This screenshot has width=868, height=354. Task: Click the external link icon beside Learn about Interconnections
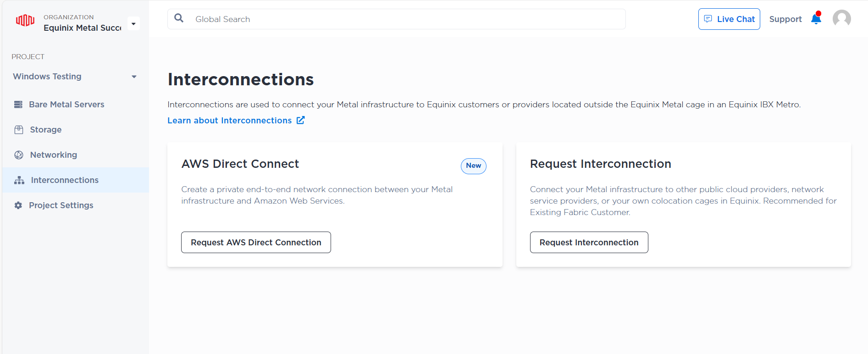pos(301,120)
